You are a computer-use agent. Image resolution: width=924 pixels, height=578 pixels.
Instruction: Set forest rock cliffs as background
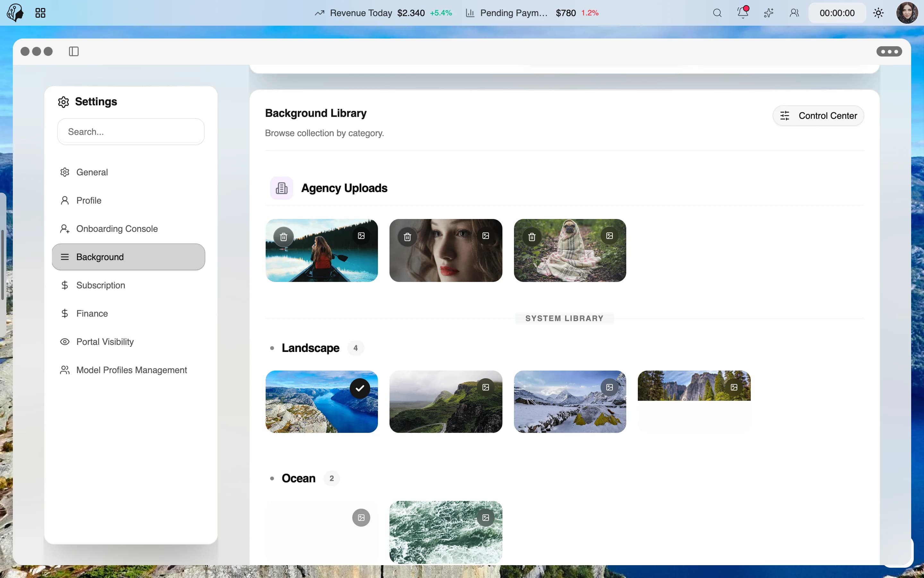point(734,387)
